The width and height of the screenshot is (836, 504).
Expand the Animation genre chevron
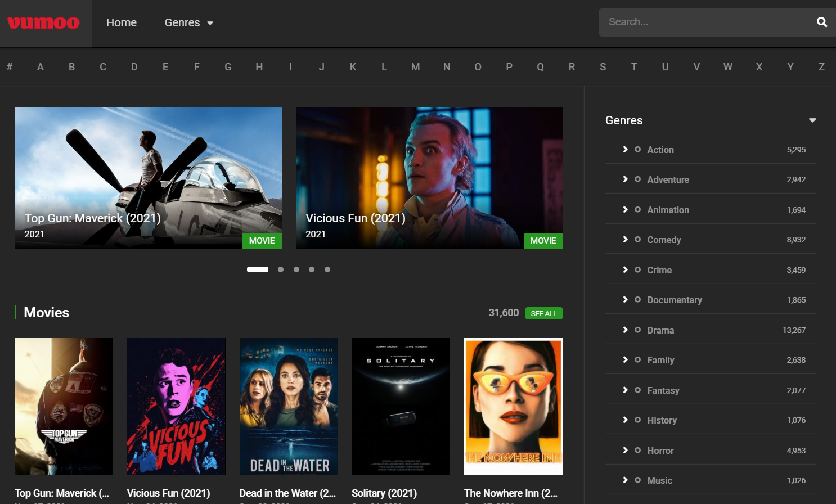(x=625, y=209)
